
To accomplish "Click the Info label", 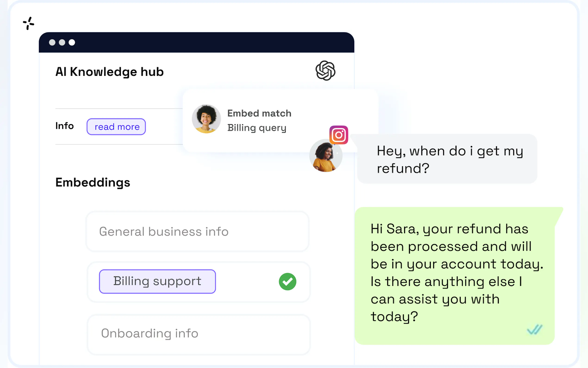I will pos(64,126).
